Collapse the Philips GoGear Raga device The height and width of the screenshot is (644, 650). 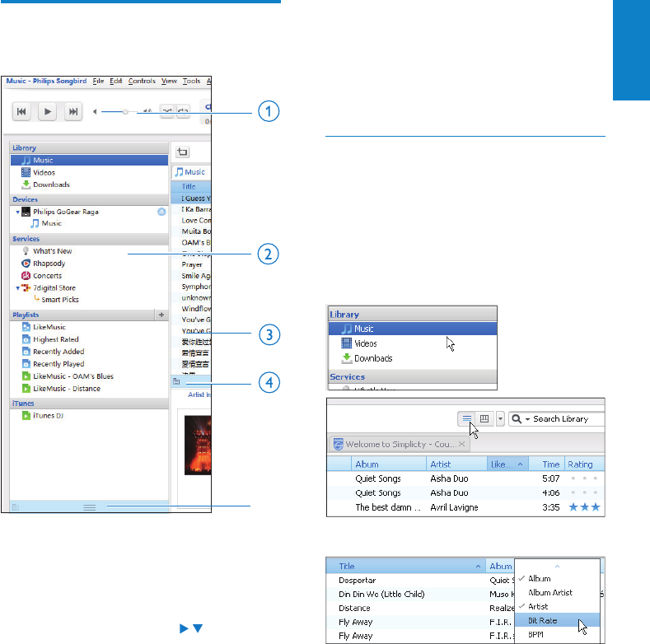point(18,212)
